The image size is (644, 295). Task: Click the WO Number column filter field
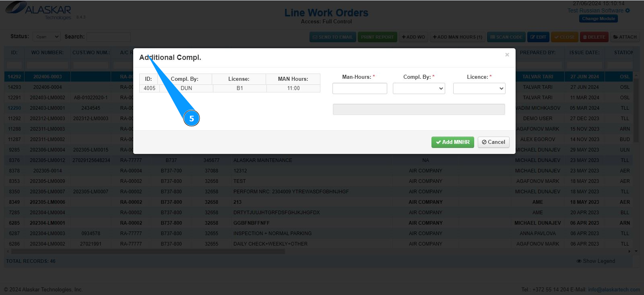point(47,65)
